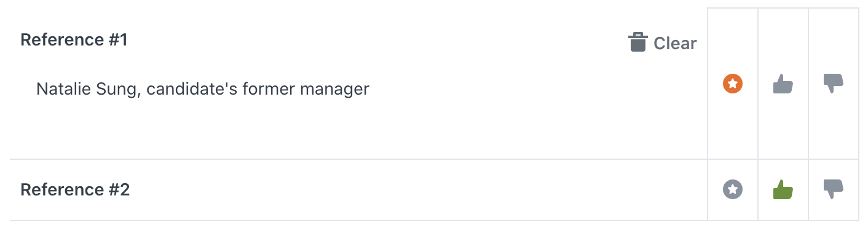This screenshot has height=236, width=868.
Task: Toggle off the orange star in the first row
Action: coord(733,83)
